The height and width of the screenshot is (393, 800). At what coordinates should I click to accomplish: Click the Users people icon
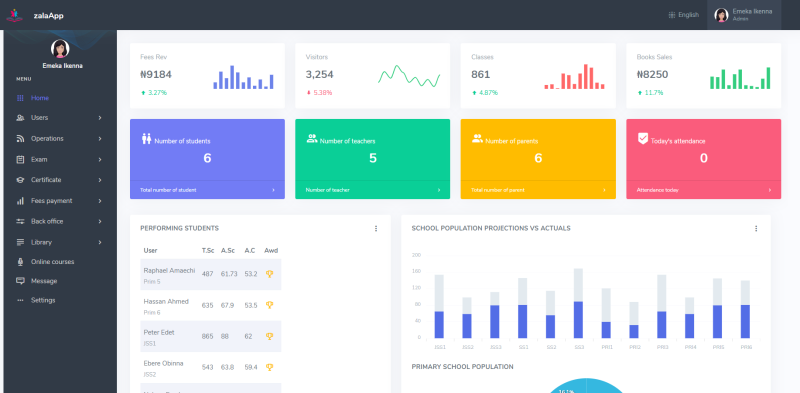tap(20, 118)
